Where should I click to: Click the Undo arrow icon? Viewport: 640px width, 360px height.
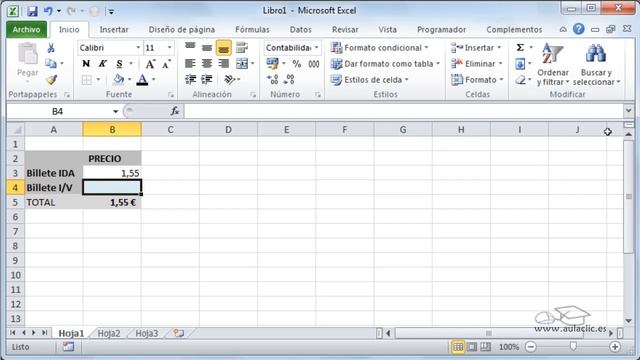[x=49, y=11]
